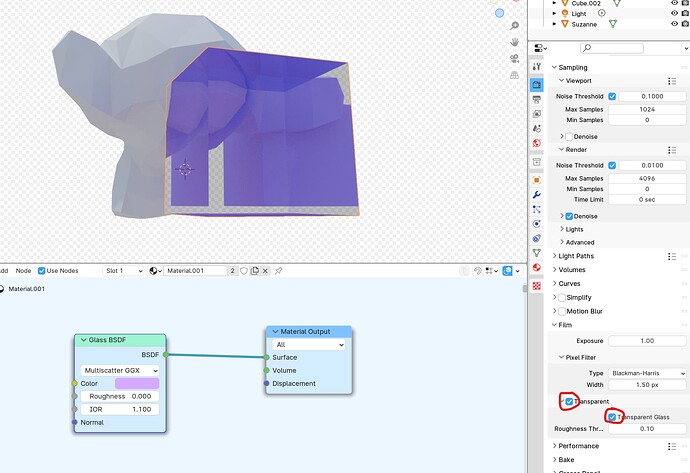Image resolution: width=690 pixels, height=473 pixels.
Task: Toggle the Transparent film checkbox
Action: pyautogui.click(x=569, y=402)
